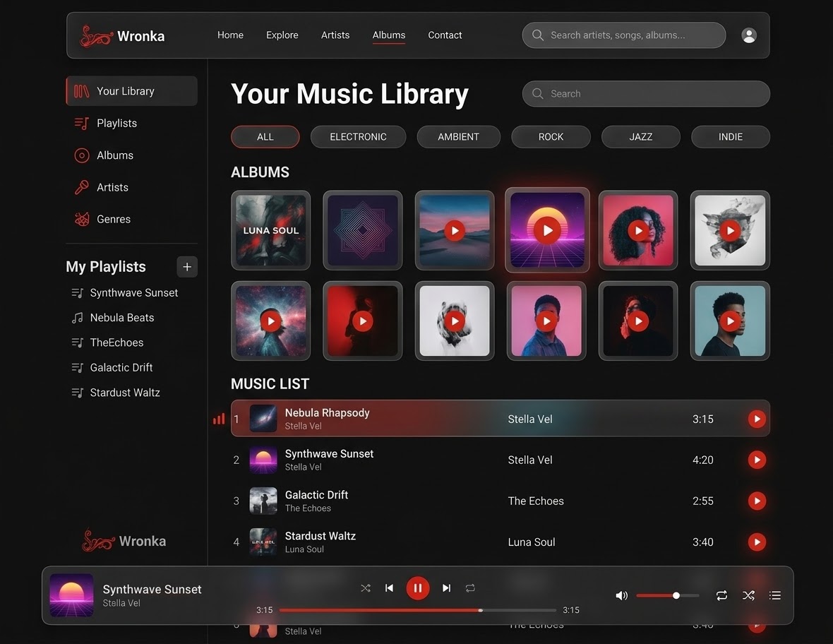This screenshot has height=644, width=833.
Task: Filter by ELECTRONIC genre
Action: pos(358,136)
